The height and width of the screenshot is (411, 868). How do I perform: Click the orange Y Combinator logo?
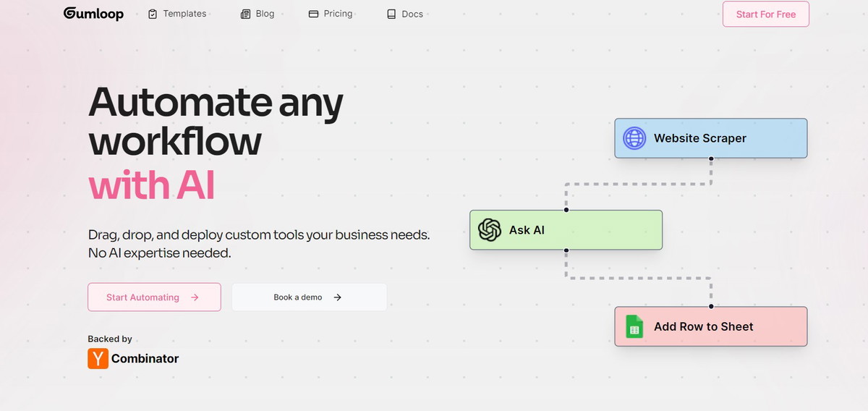coord(98,358)
